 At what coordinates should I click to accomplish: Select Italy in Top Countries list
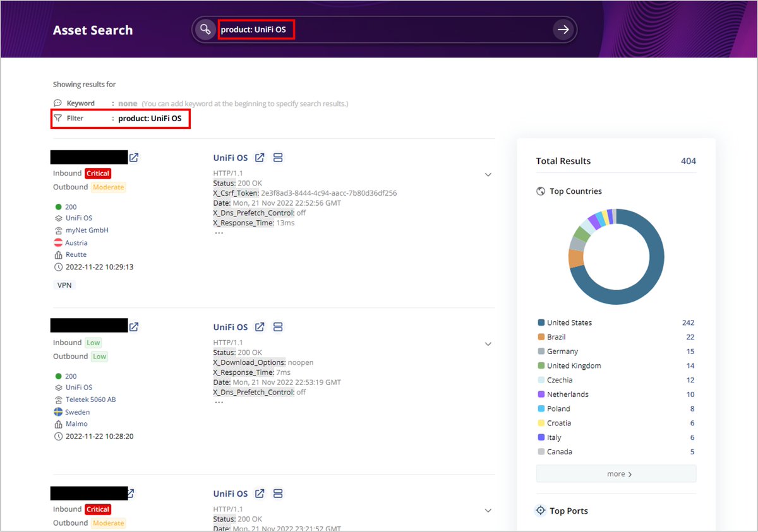point(554,437)
